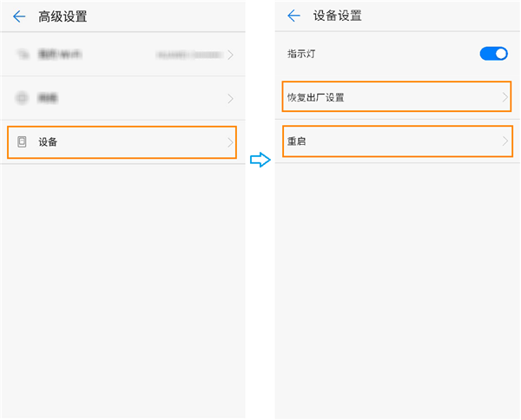Tap the chevron on blurred Wi-Fi row
This screenshot has width=521, height=420.
(230, 54)
